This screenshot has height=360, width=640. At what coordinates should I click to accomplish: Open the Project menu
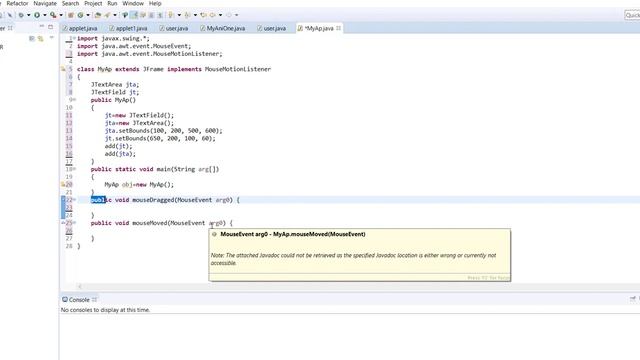coord(93,3)
